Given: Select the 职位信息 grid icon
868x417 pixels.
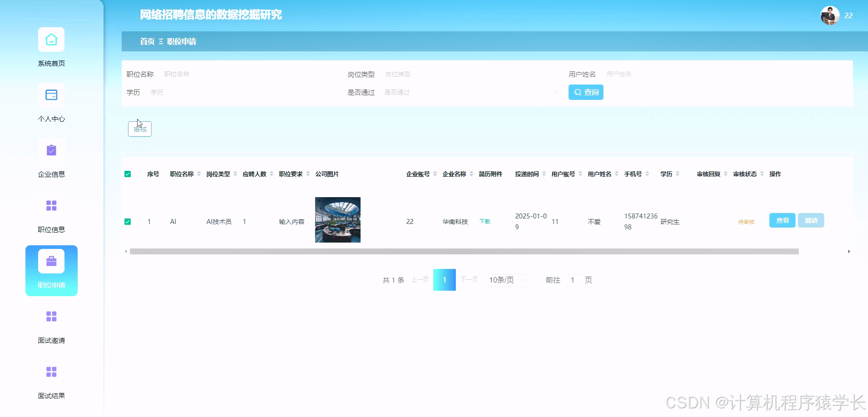Looking at the screenshot, I should tap(51, 205).
